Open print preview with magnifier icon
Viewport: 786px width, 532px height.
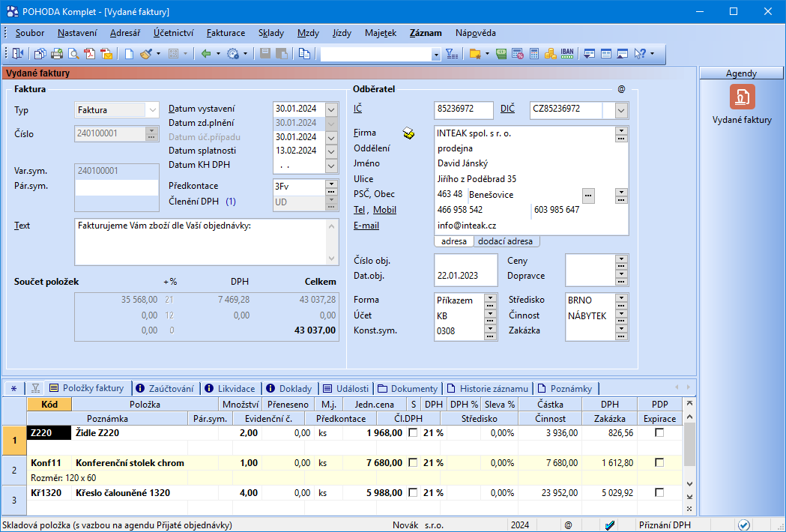73,54
